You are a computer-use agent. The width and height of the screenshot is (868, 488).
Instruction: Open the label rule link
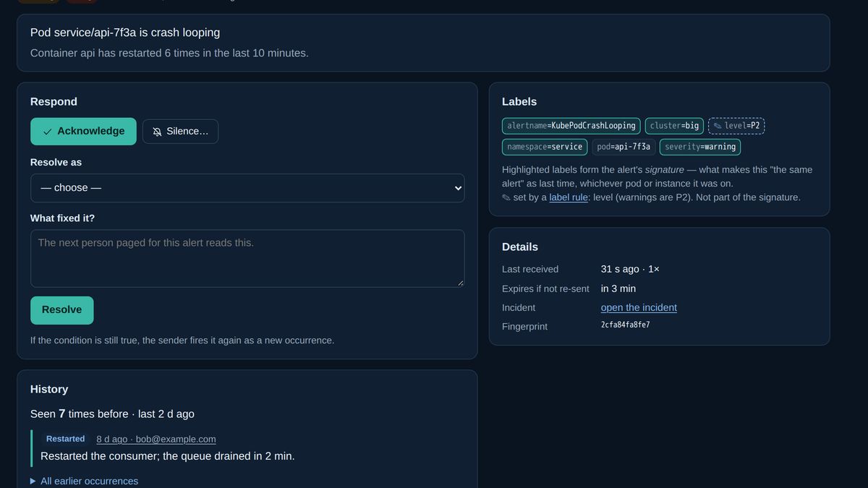(x=569, y=197)
